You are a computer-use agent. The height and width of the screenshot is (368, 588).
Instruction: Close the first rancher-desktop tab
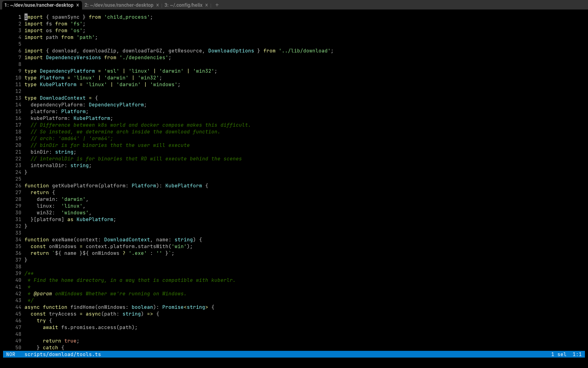click(x=77, y=5)
